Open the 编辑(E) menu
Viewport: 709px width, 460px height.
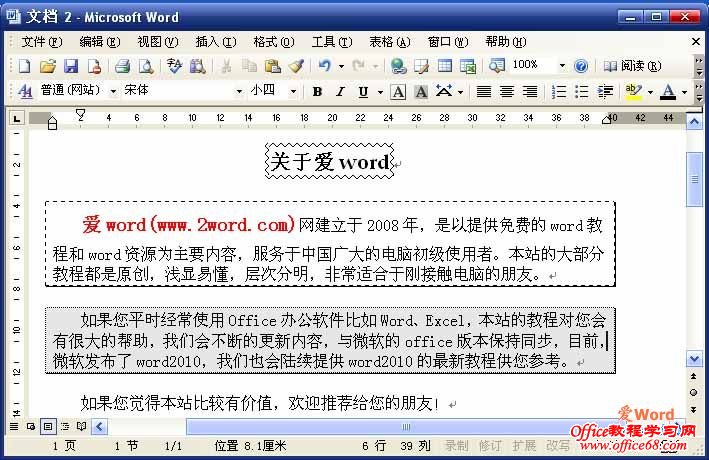[x=99, y=42]
